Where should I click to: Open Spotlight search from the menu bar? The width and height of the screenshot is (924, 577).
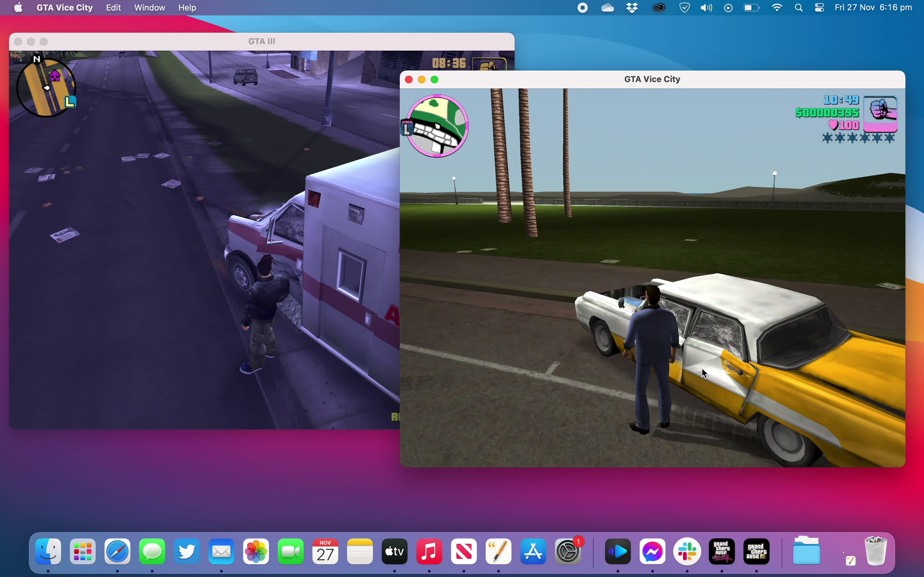click(x=798, y=7)
